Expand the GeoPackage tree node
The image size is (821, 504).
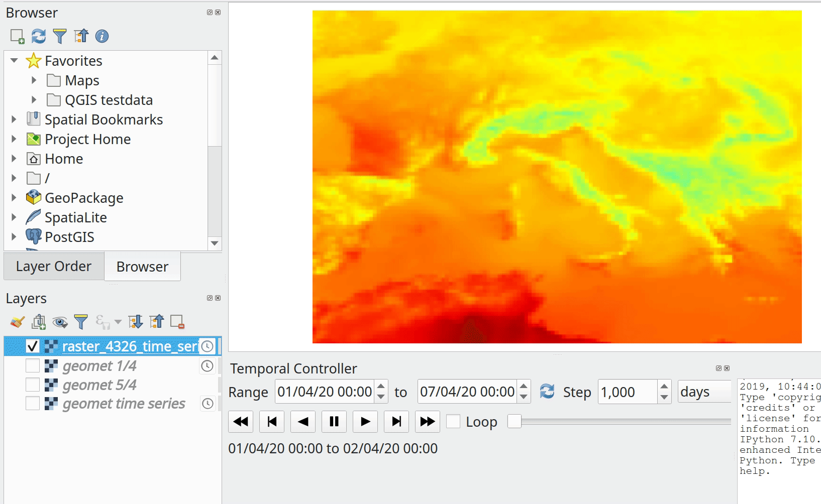pyautogui.click(x=14, y=198)
